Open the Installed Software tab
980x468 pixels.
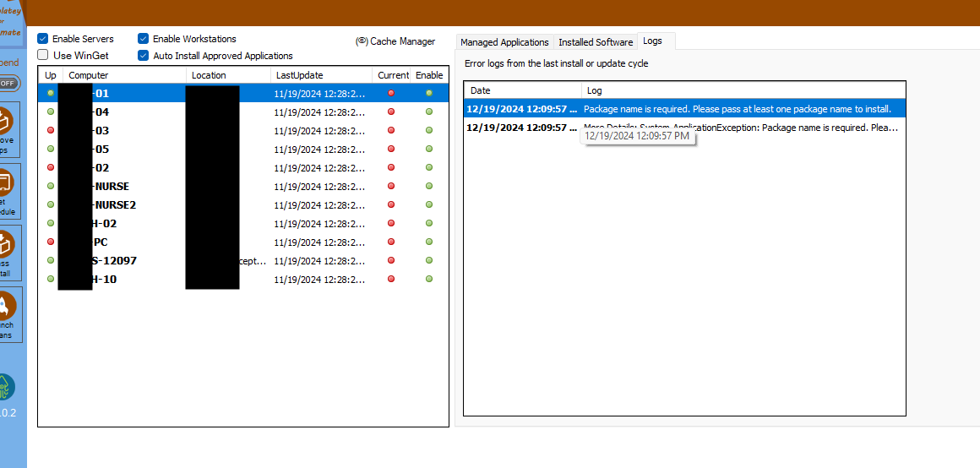click(x=596, y=42)
